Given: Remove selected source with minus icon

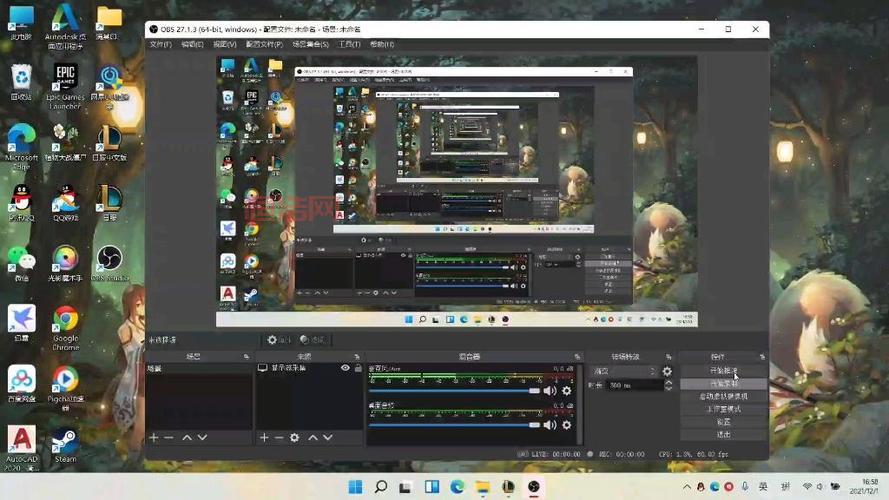Looking at the screenshot, I should coord(278,437).
